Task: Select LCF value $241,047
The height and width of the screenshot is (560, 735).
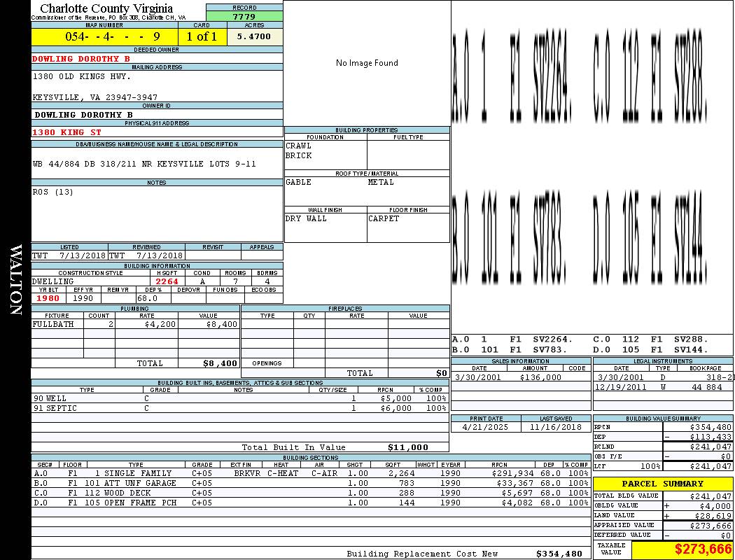Action: (x=710, y=466)
